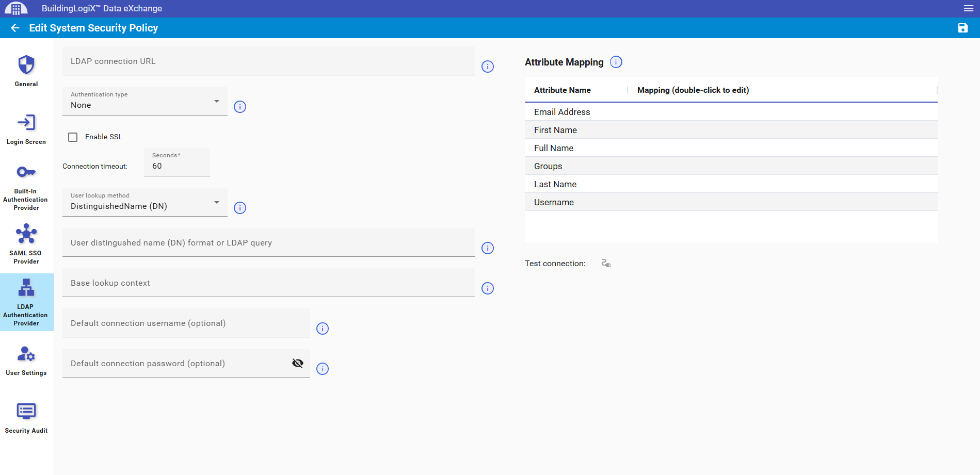Click the BuildingLogiX building logo icon
Image resolution: width=980 pixels, height=475 pixels.
pos(16,9)
